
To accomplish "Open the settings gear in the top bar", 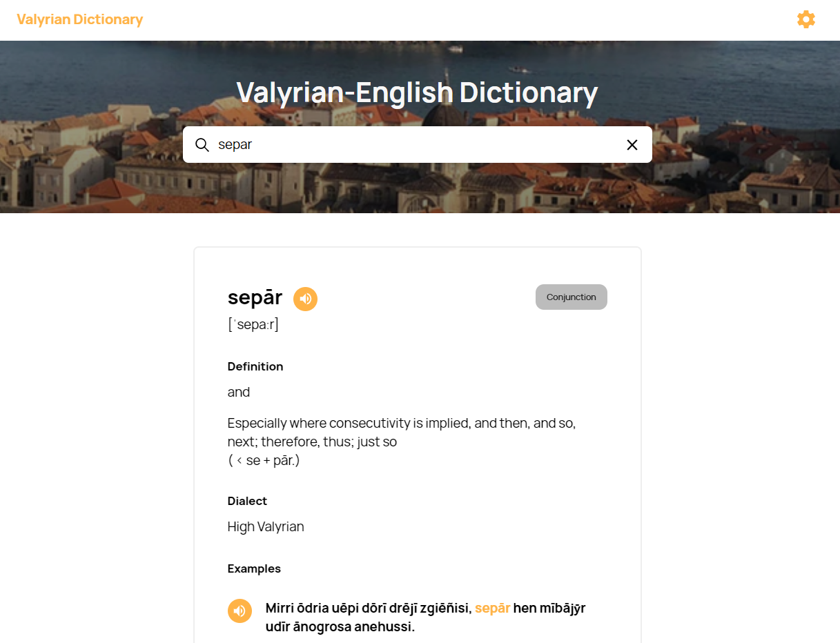I will click(x=805, y=19).
